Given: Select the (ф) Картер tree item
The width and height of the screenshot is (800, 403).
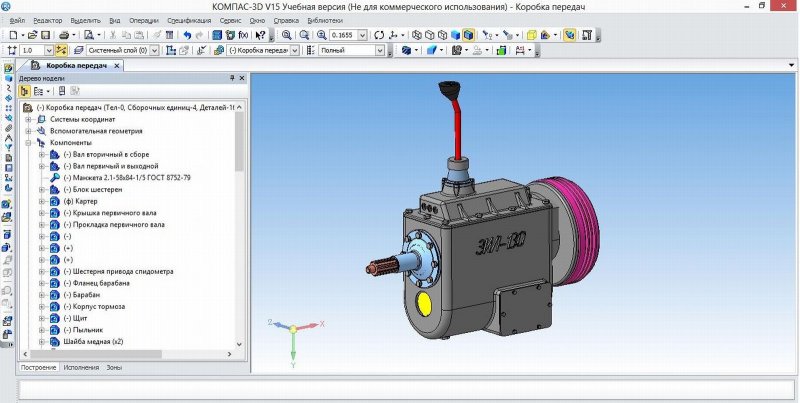Looking at the screenshot, I should pyautogui.click(x=80, y=202).
